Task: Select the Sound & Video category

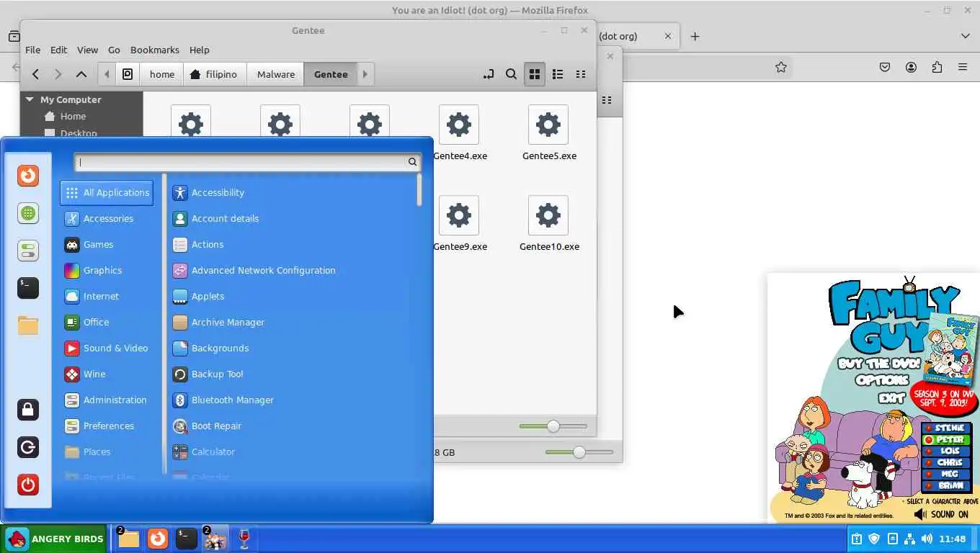Action: click(107, 348)
